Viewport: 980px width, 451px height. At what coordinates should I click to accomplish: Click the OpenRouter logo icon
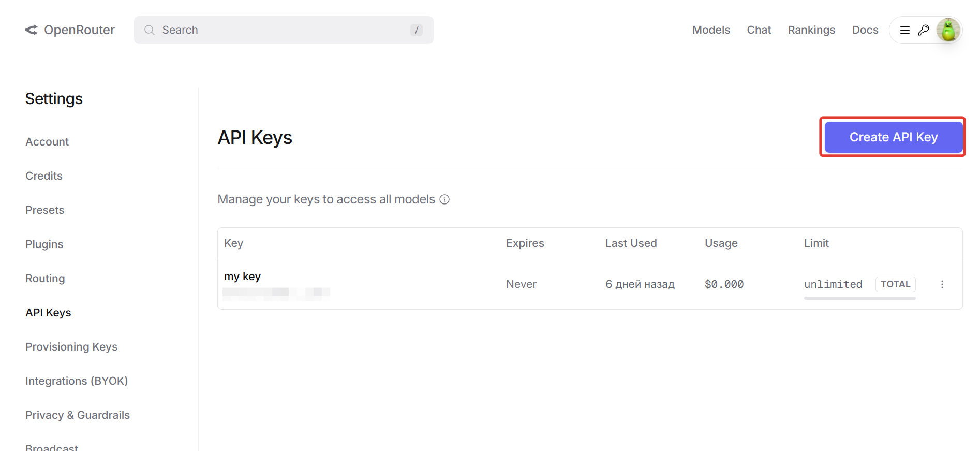click(32, 30)
